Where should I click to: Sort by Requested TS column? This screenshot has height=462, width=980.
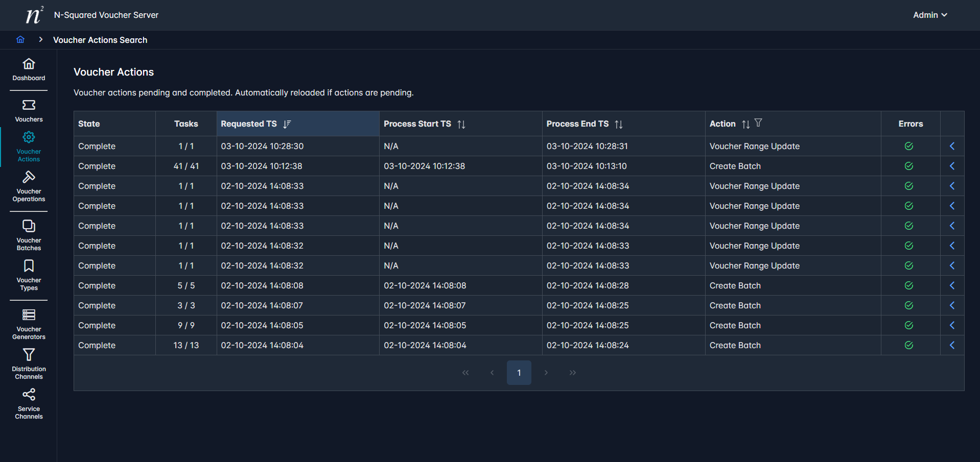click(x=287, y=124)
